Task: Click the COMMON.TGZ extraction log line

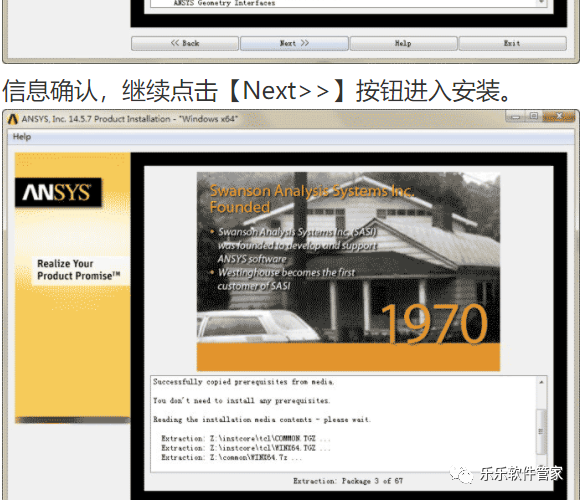Action: point(246,439)
